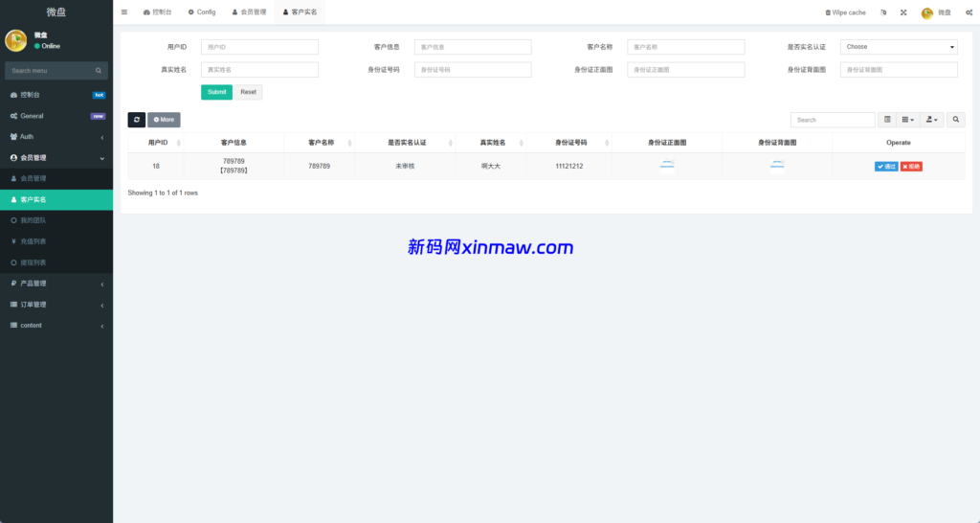Expand the Auth sidebar menu

click(56, 137)
